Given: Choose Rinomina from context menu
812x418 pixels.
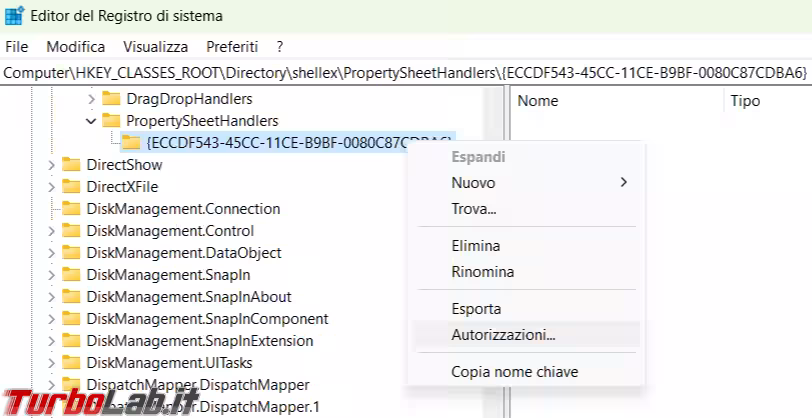Looking at the screenshot, I should (526, 271).
